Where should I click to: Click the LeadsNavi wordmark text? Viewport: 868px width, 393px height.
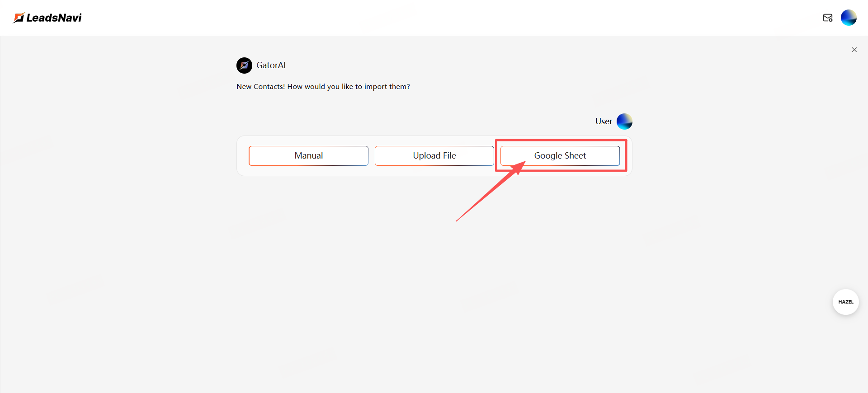click(x=54, y=18)
